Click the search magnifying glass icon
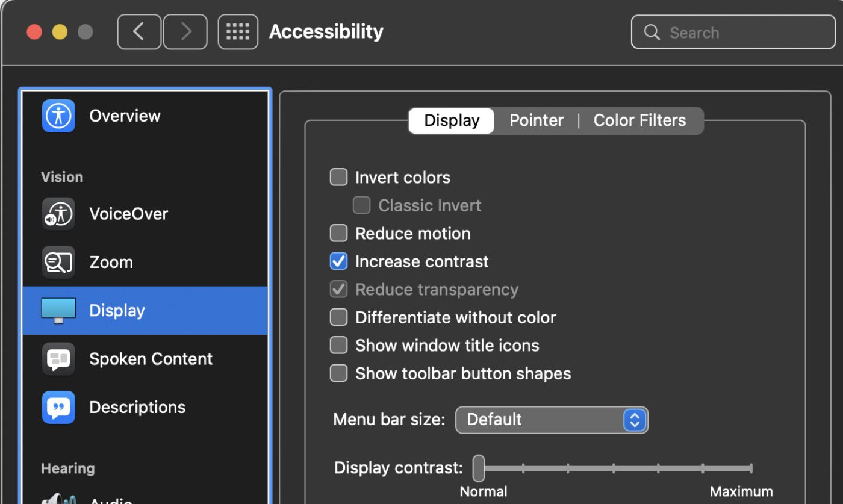The image size is (843, 504). pos(652,32)
